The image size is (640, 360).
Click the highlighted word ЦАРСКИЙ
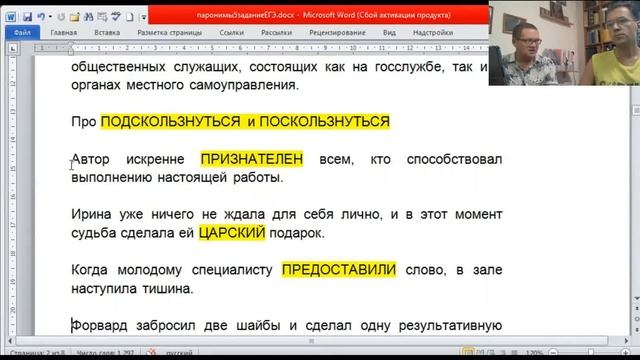[x=232, y=233]
